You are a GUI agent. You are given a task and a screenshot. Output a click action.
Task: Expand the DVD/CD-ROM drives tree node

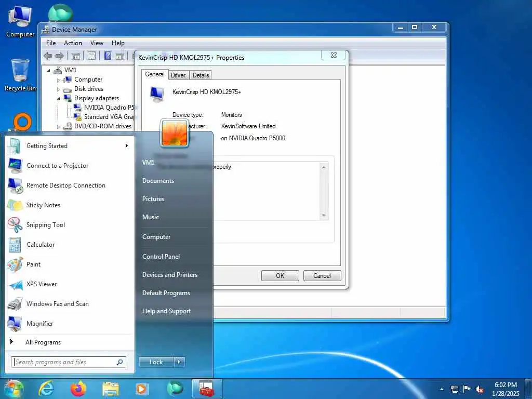(58, 127)
